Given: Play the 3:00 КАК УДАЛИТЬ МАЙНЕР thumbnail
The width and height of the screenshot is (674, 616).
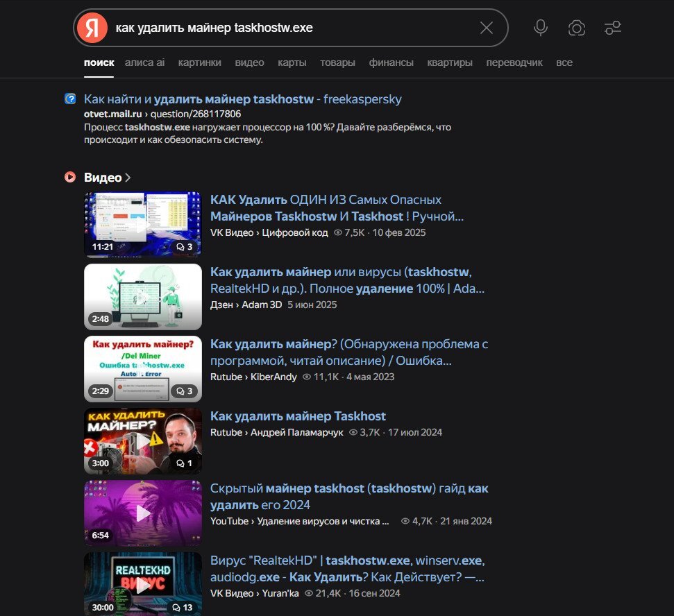Looking at the screenshot, I should click(143, 441).
